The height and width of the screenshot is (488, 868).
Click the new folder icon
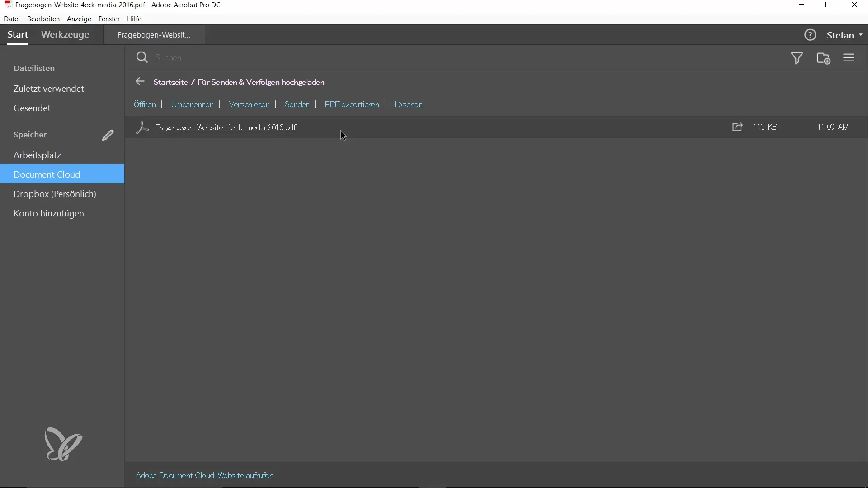(823, 58)
